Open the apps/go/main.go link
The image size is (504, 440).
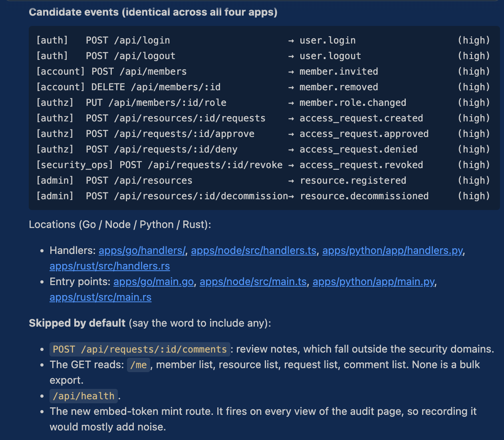click(153, 281)
